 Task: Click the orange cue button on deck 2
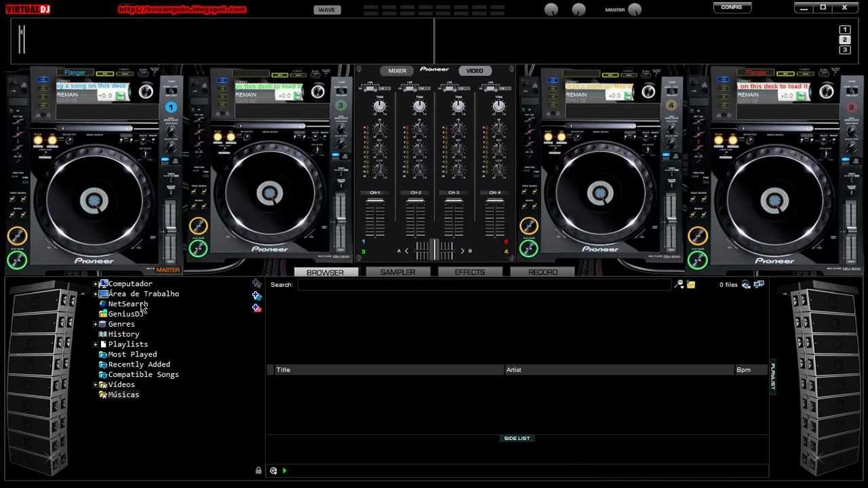tap(698, 236)
